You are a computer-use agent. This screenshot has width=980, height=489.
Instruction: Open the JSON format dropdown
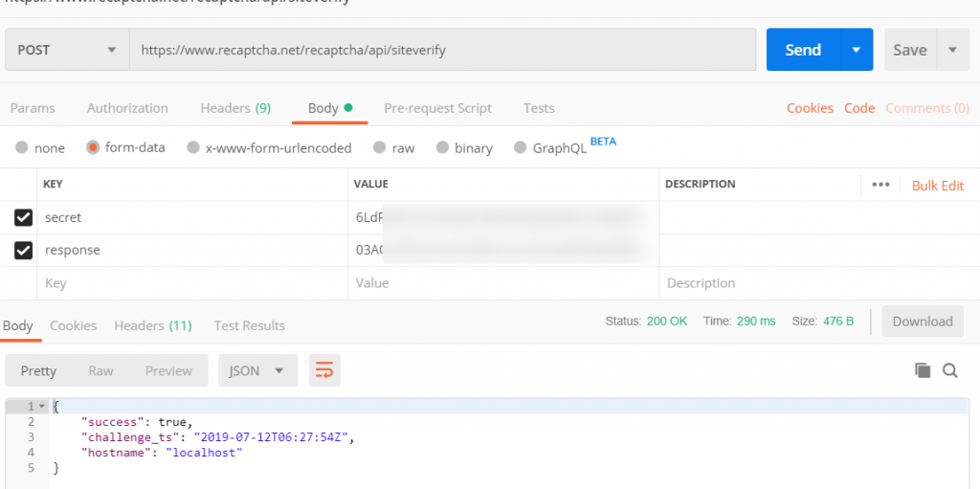257,370
